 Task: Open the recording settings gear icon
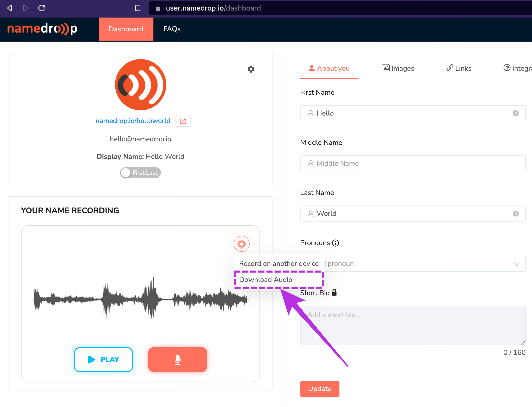[x=241, y=243]
